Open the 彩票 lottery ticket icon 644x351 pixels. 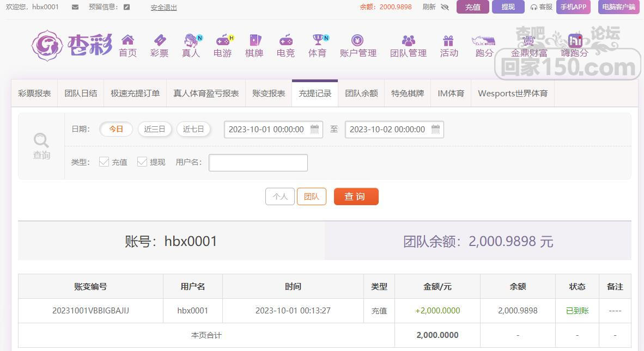click(x=160, y=40)
